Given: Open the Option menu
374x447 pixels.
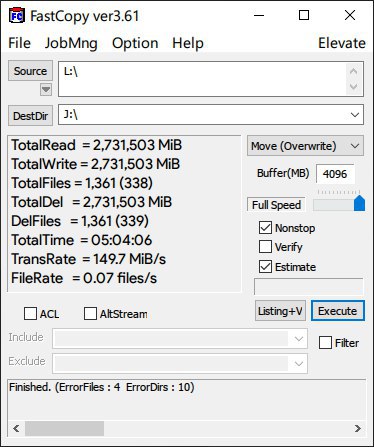Looking at the screenshot, I should click(135, 43).
